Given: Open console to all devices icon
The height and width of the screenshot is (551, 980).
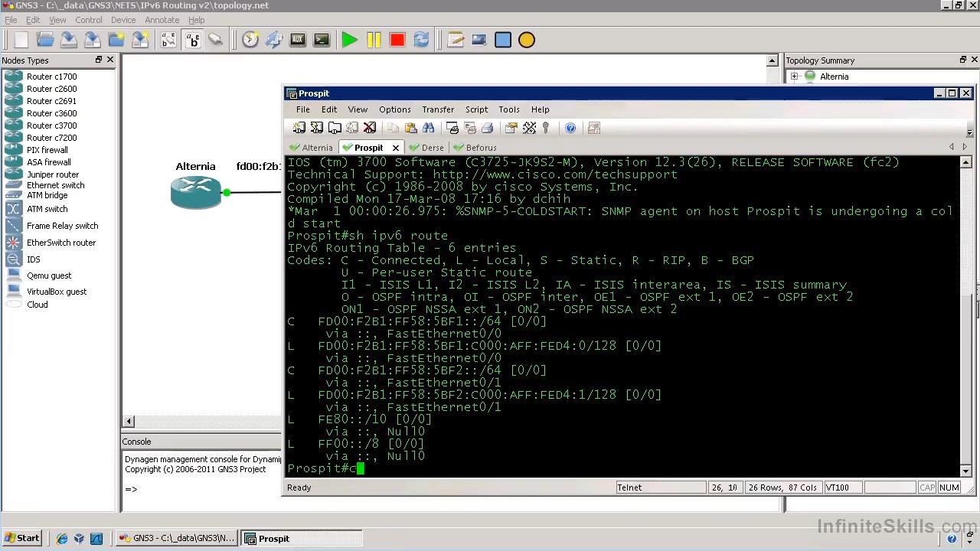Looking at the screenshot, I should (322, 40).
